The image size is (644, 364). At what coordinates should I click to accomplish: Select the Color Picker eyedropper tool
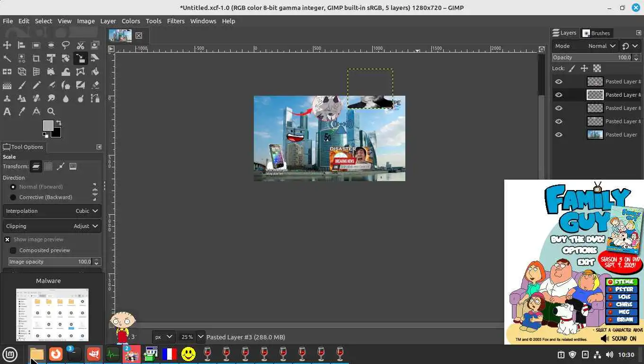pyautogui.click(x=22, y=112)
